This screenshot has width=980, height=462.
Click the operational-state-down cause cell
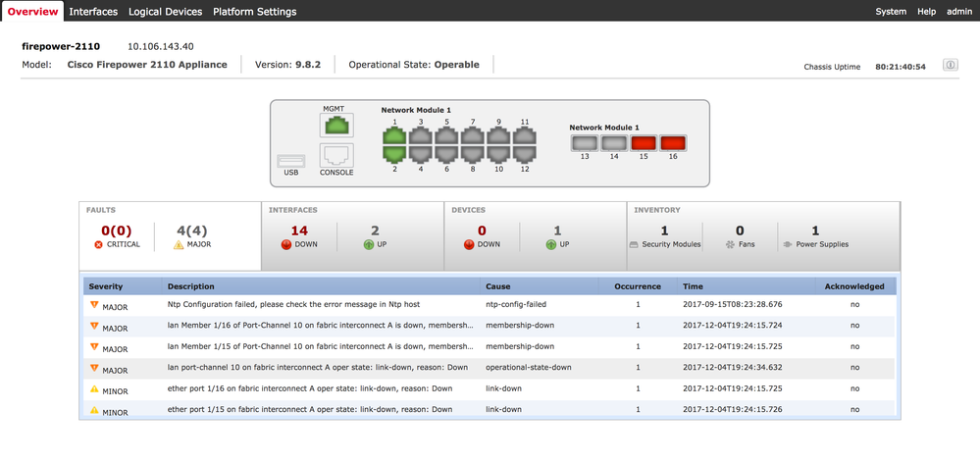click(528, 368)
